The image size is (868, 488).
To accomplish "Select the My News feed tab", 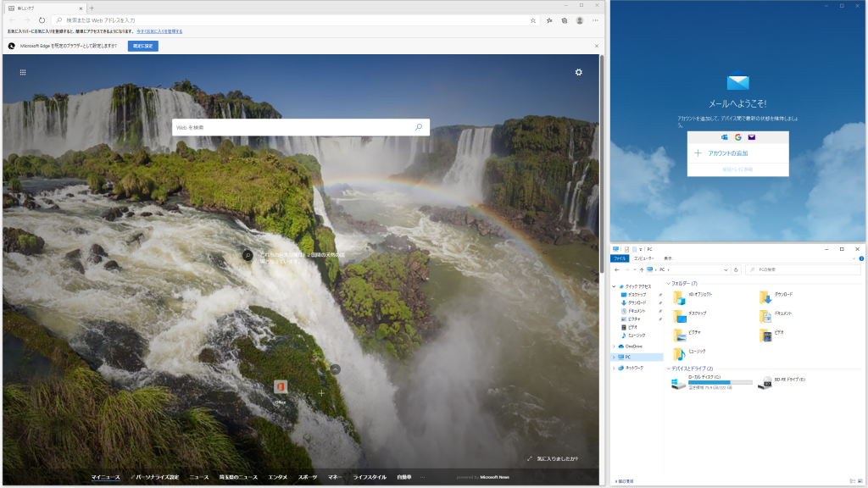I will (106, 477).
